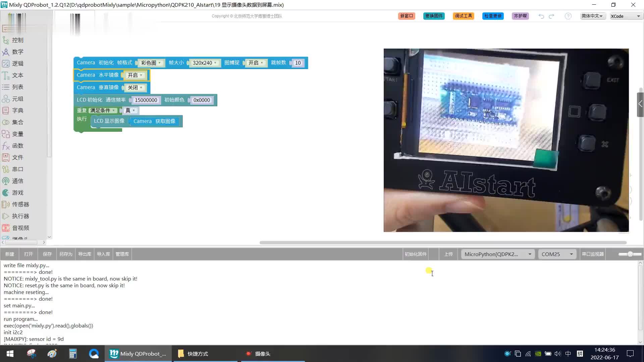The image size is (644, 362).
Task: Open the 彩色图 frame format dropdown
Action: (151, 63)
